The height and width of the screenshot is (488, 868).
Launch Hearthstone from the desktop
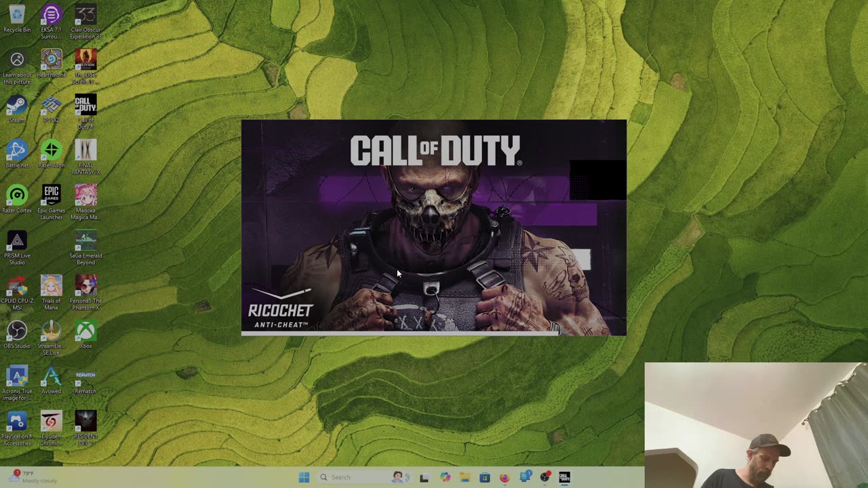point(51,64)
